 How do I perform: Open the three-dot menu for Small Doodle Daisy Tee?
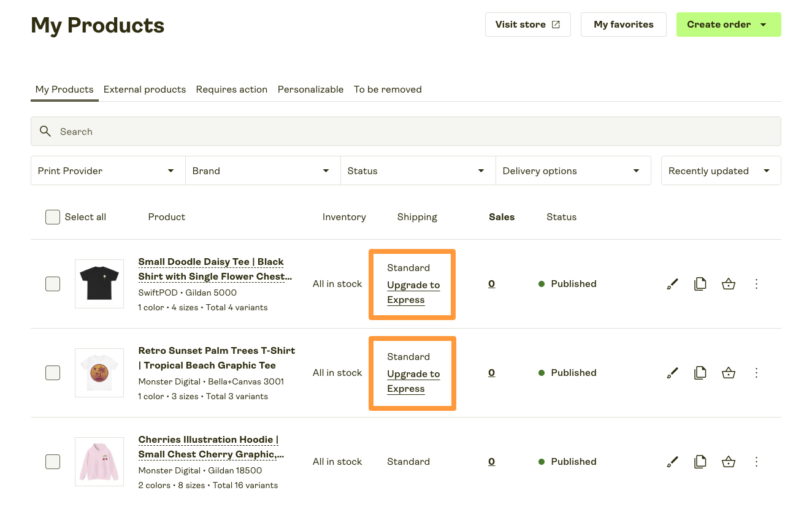click(756, 283)
